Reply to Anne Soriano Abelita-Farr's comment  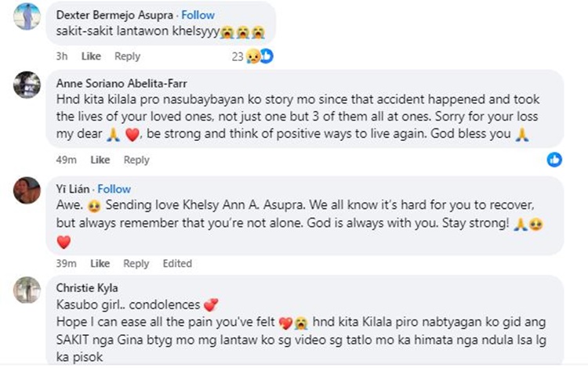pyautogui.click(x=136, y=160)
